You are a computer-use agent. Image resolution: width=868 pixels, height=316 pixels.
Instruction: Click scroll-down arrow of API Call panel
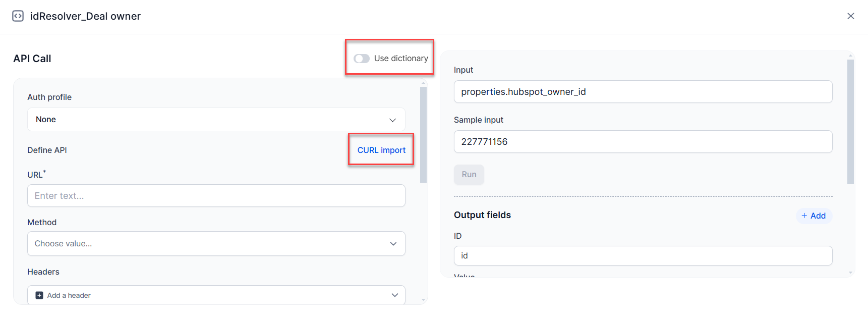(423, 300)
